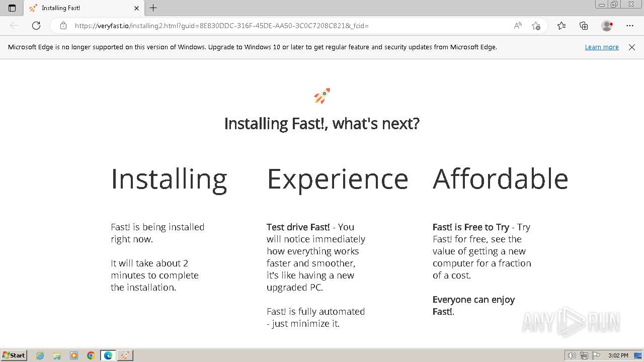Minimize the Edge browser window
This screenshot has height=362, width=644.
point(602,5)
